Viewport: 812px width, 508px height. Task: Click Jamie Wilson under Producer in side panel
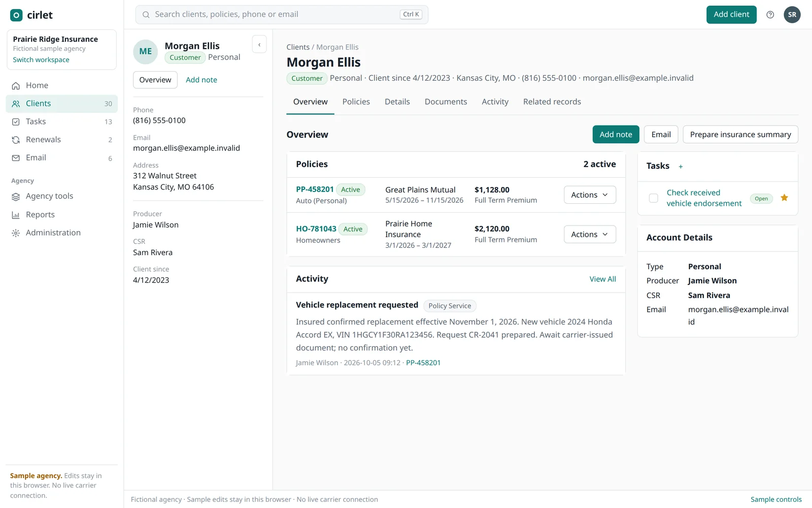pyautogui.click(x=156, y=225)
